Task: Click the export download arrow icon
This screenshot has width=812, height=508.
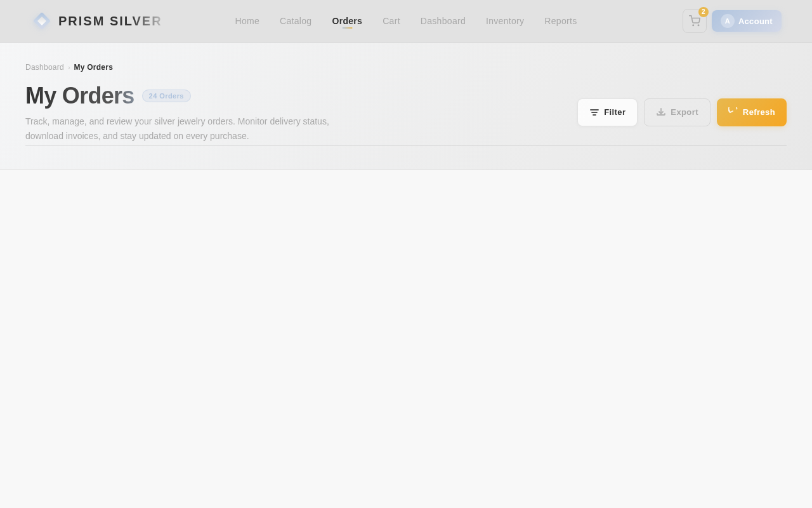Action: 661,112
